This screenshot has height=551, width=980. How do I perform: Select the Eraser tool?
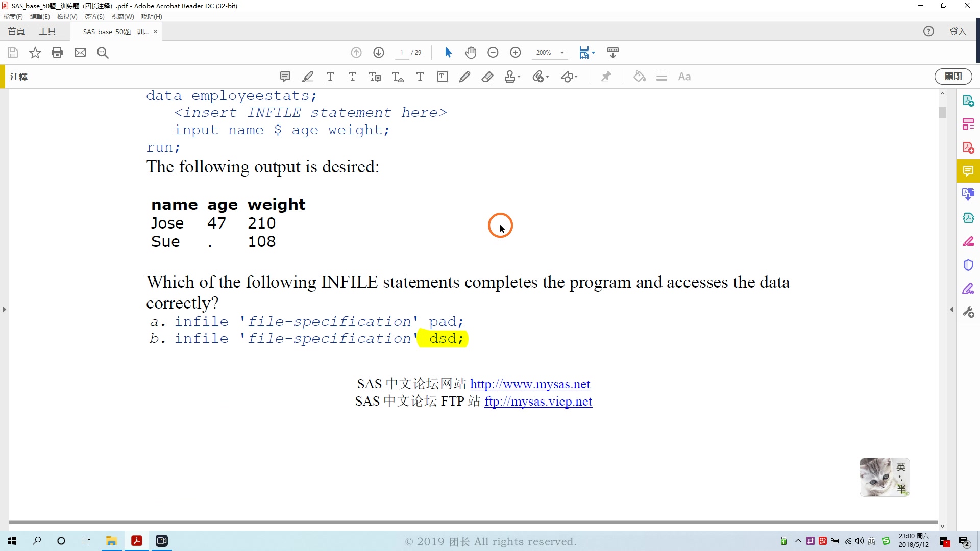coord(487,77)
